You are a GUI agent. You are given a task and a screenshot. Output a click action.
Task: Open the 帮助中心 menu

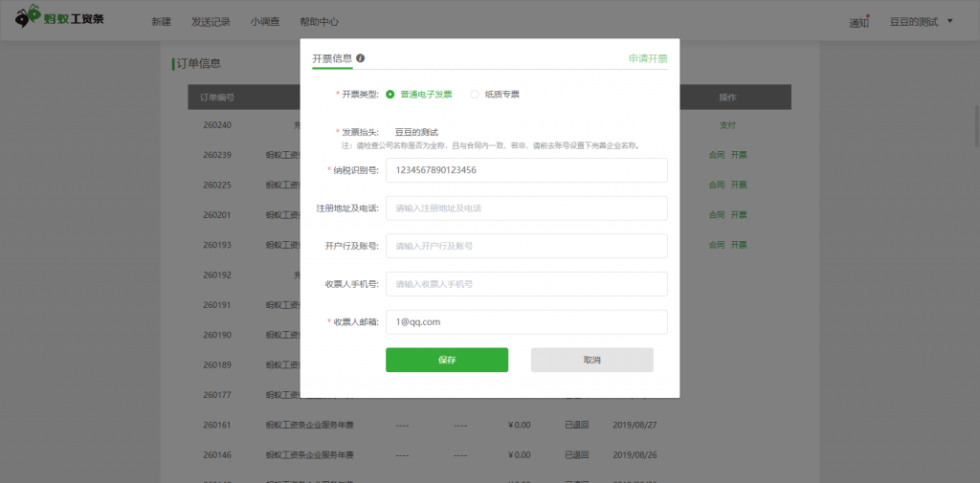click(x=319, y=21)
